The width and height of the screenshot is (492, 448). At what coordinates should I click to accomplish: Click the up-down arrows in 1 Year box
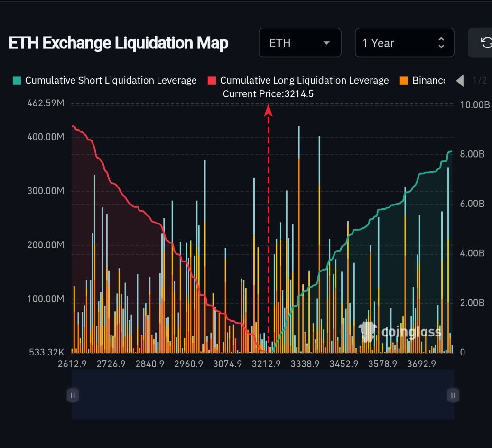441,43
